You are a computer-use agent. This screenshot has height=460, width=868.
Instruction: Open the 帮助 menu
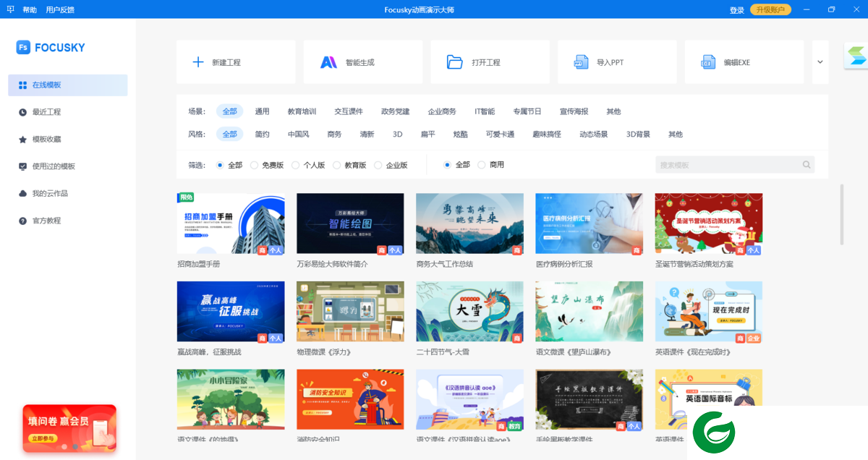click(x=30, y=10)
